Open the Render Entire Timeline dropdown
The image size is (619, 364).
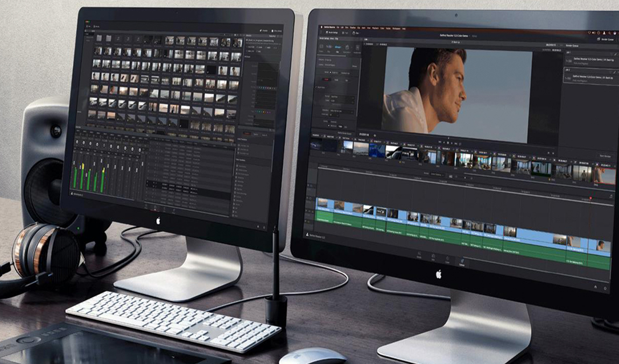point(437,175)
